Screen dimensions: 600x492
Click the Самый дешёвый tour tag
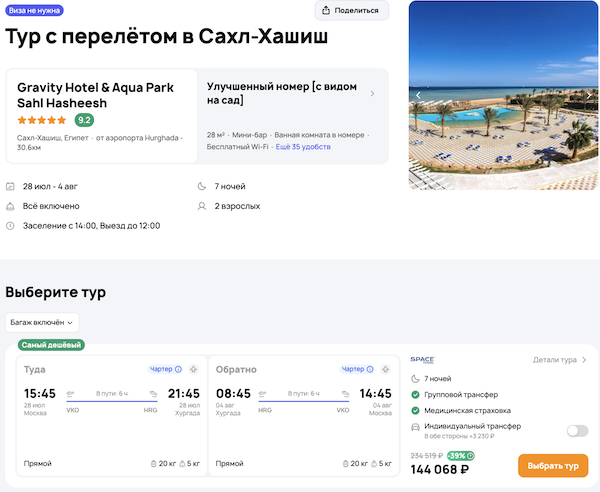point(51,345)
